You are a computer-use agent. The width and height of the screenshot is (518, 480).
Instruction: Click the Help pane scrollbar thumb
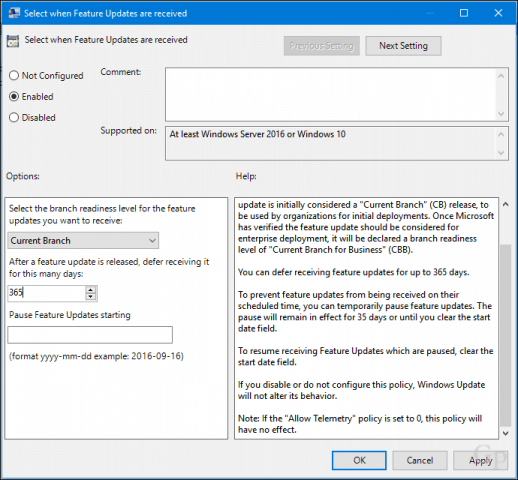click(x=505, y=335)
